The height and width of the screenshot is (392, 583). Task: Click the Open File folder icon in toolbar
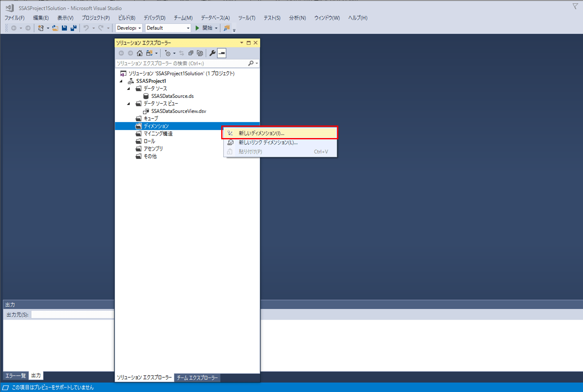tap(55, 28)
